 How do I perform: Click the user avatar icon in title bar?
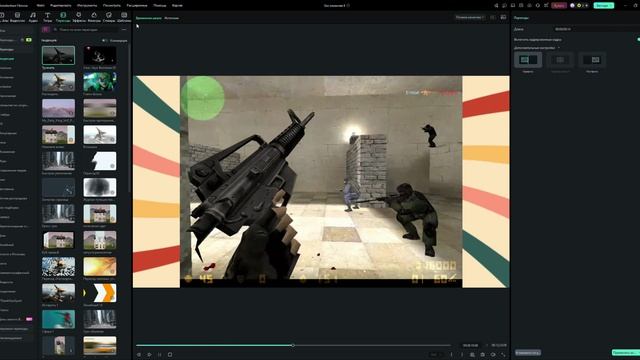(572, 5)
